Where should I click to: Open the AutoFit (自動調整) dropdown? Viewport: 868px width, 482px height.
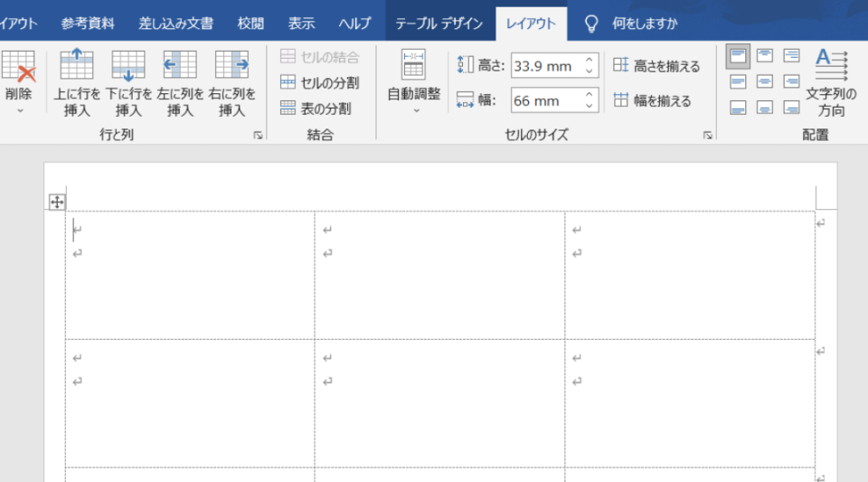[413, 83]
